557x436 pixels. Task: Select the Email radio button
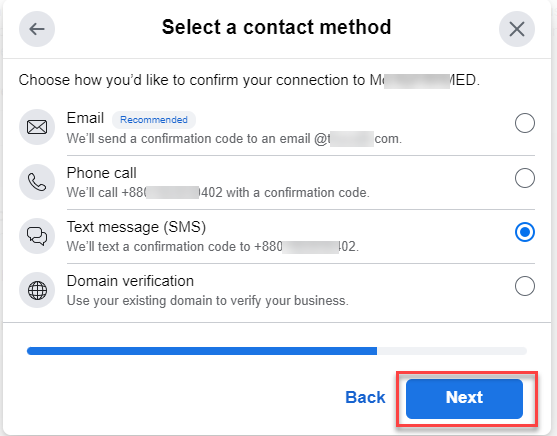click(x=525, y=123)
